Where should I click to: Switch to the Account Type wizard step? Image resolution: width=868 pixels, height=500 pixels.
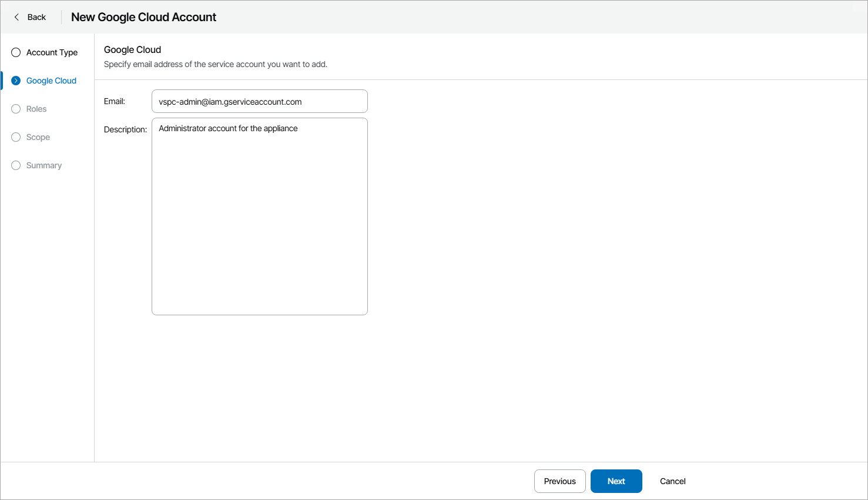(x=52, y=52)
